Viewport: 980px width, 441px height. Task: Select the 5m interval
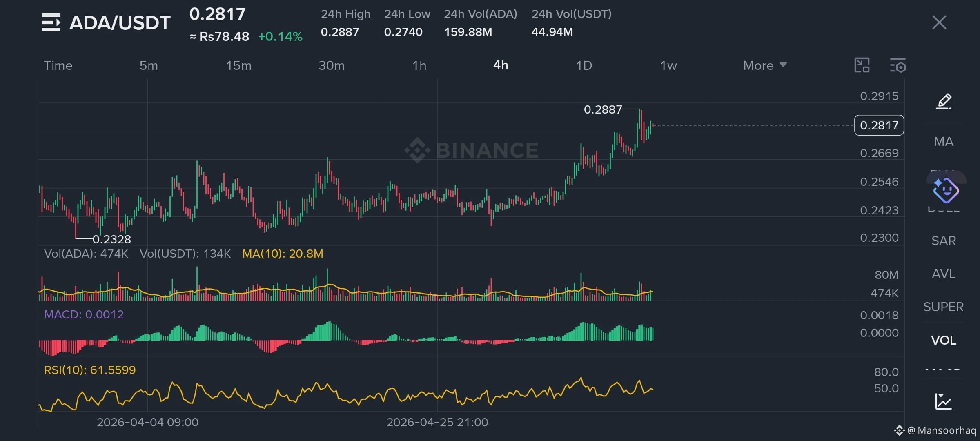pyautogui.click(x=149, y=65)
